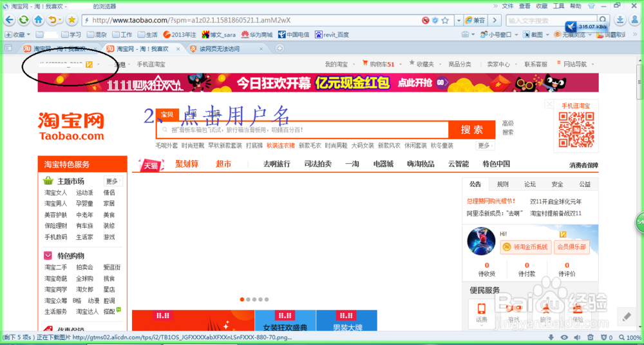Select the first orange carousel dot
The width and height of the screenshot is (644, 345).
[x=242, y=299]
